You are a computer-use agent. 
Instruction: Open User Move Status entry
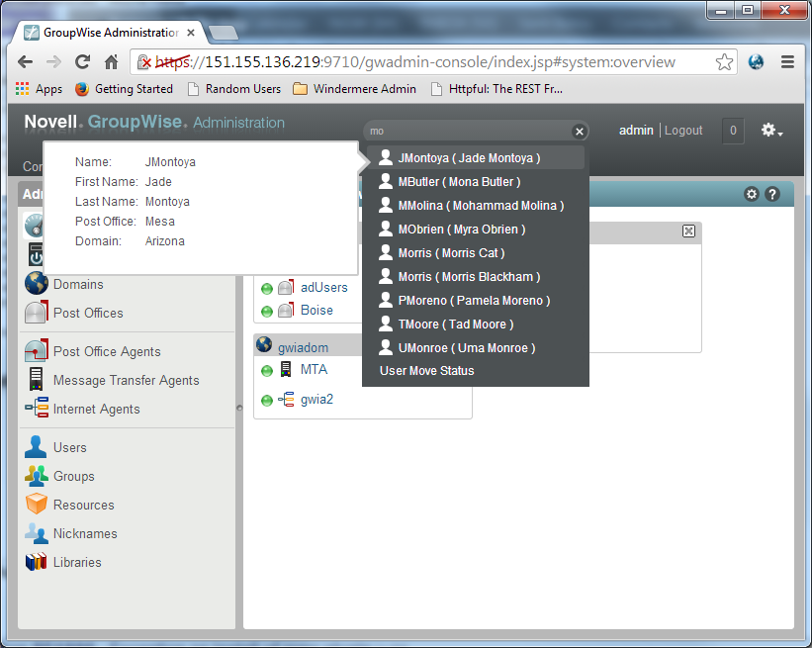click(x=426, y=371)
